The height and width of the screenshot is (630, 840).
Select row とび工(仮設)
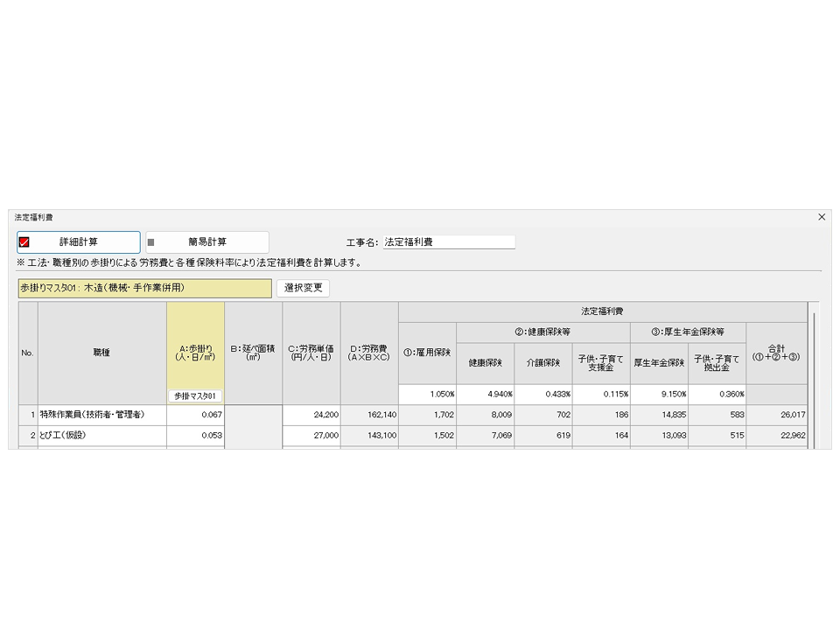tap(102, 436)
